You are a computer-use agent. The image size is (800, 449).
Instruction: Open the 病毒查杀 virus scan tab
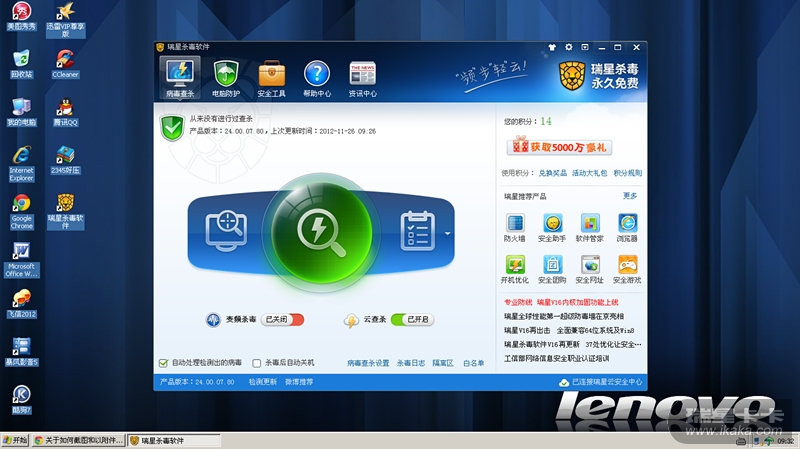[180, 78]
